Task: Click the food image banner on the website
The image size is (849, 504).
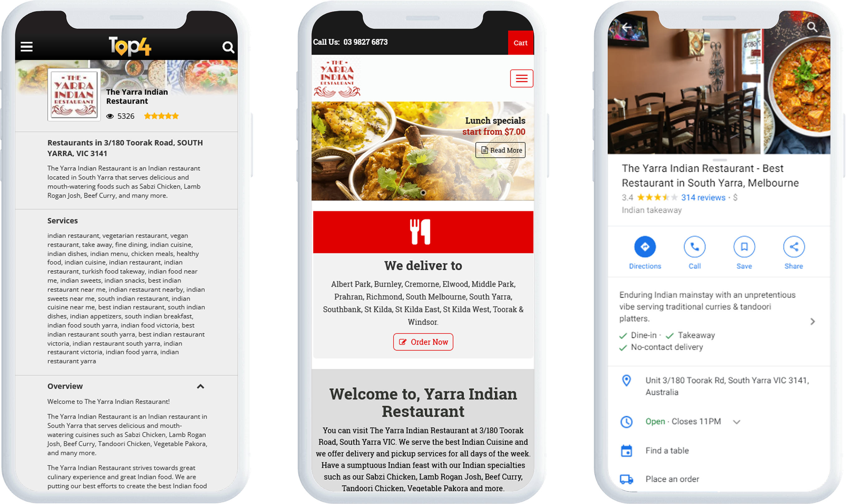Action: click(x=422, y=153)
